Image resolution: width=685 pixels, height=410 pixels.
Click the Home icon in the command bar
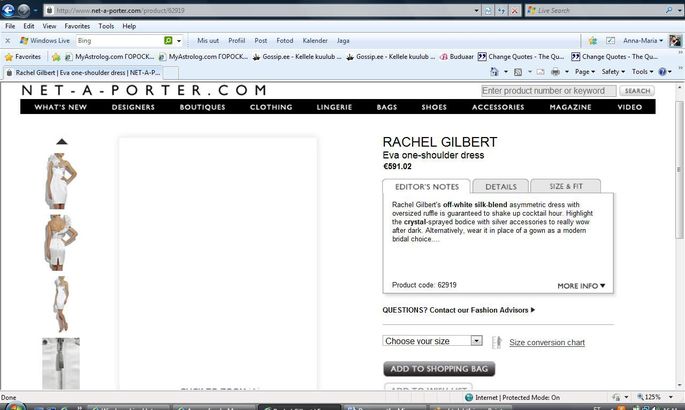pyautogui.click(x=494, y=72)
